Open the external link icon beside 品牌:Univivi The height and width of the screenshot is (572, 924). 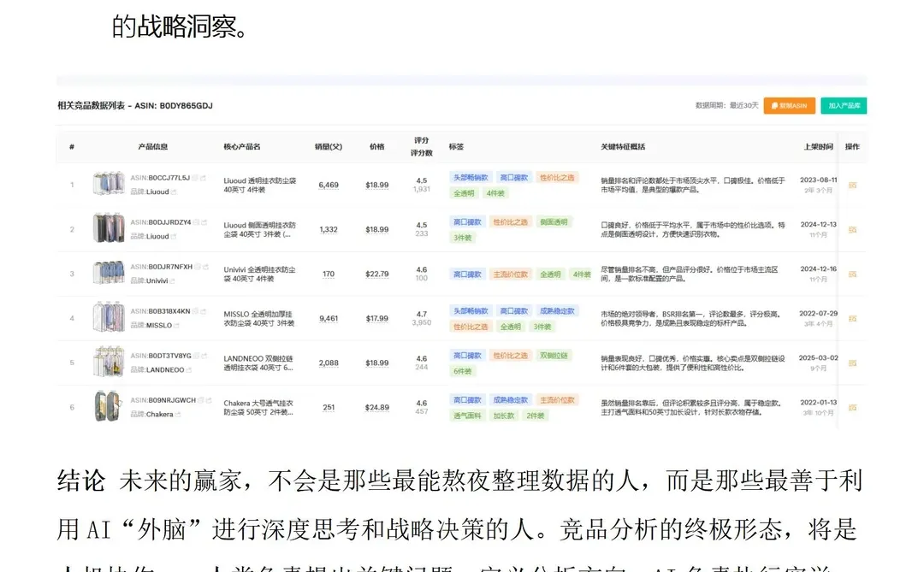tap(174, 280)
